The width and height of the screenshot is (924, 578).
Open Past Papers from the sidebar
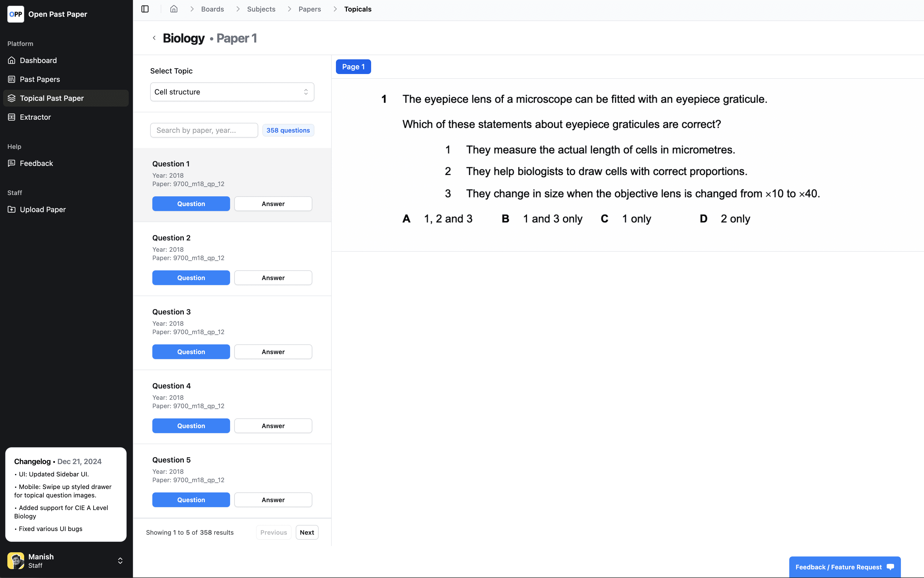40,79
